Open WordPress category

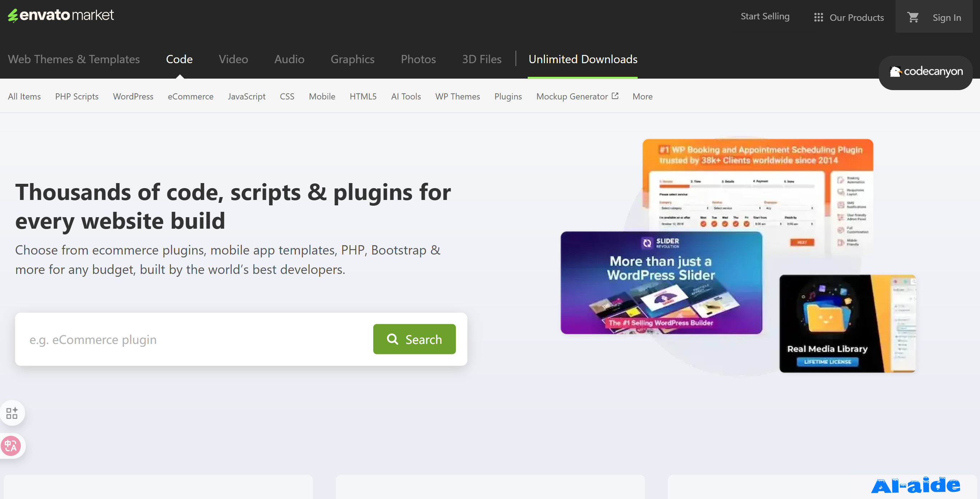point(133,97)
